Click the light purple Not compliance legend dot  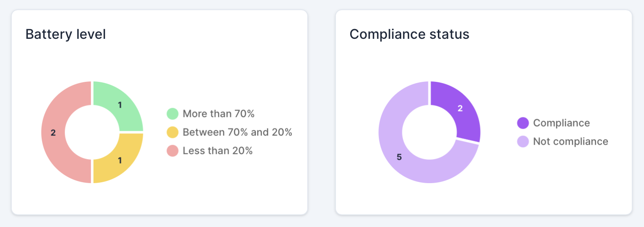coord(523,142)
